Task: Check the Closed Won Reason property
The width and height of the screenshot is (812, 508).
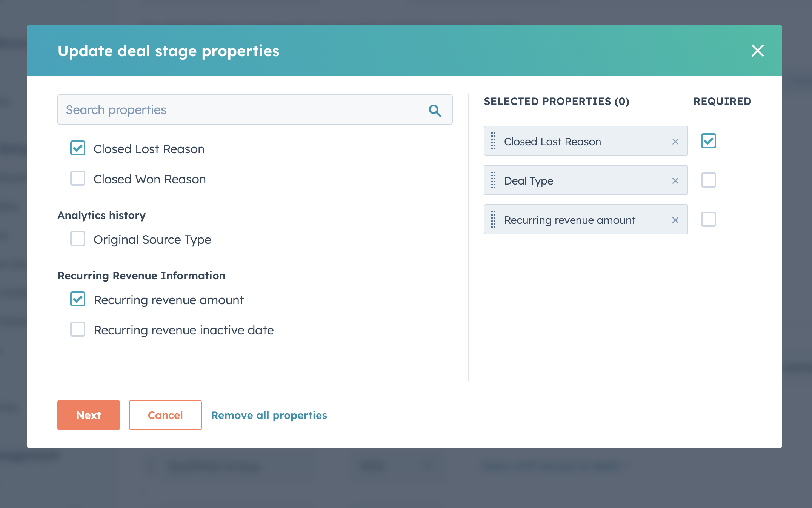Action: [x=78, y=179]
